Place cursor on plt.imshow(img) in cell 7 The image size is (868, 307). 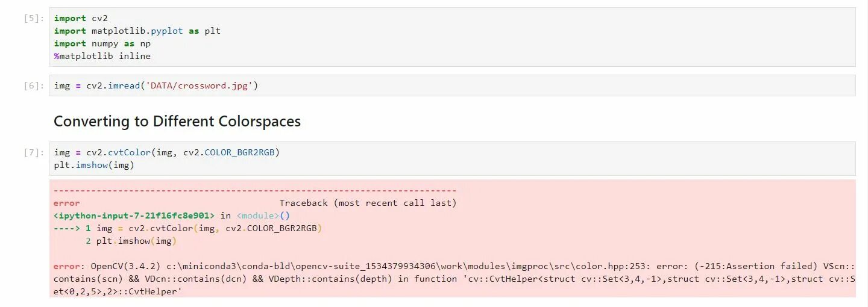pyautogui.click(x=93, y=165)
